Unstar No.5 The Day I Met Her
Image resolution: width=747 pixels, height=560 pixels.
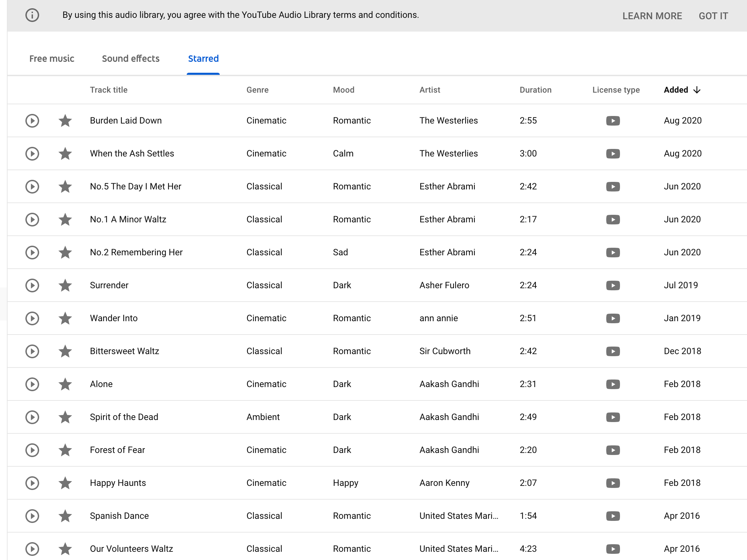click(x=65, y=186)
